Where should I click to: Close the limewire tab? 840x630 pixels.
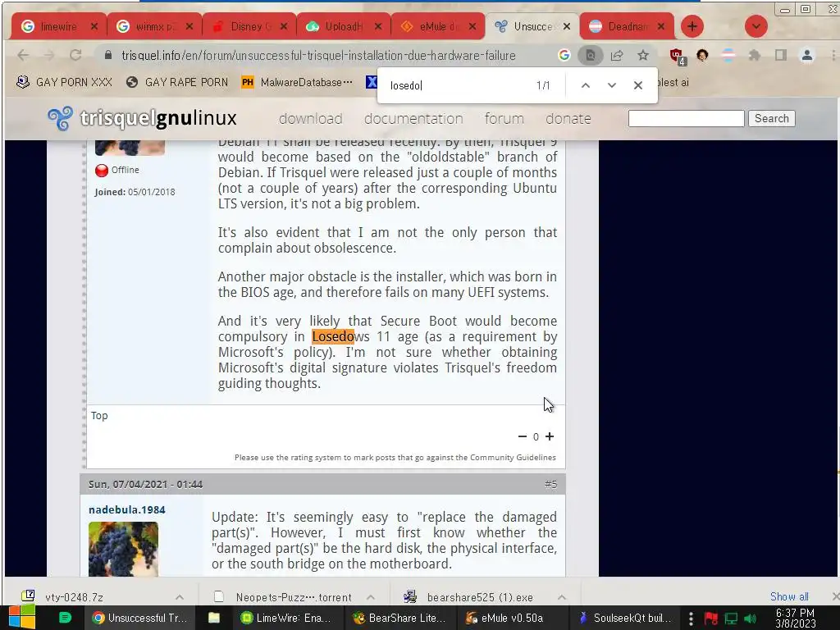click(94, 26)
